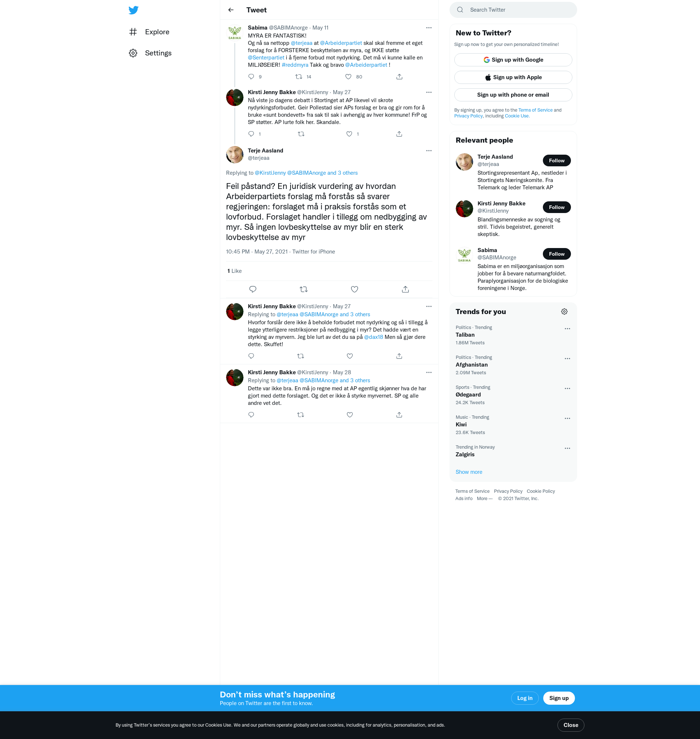This screenshot has height=739, width=700.
Task: Like Kirsti's Skuffet tweet
Action: tap(350, 356)
